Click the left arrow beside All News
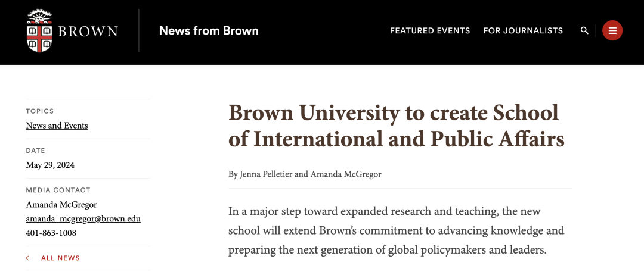Image resolution: width=644 pixels, height=275 pixels. [x=30, y=258]
